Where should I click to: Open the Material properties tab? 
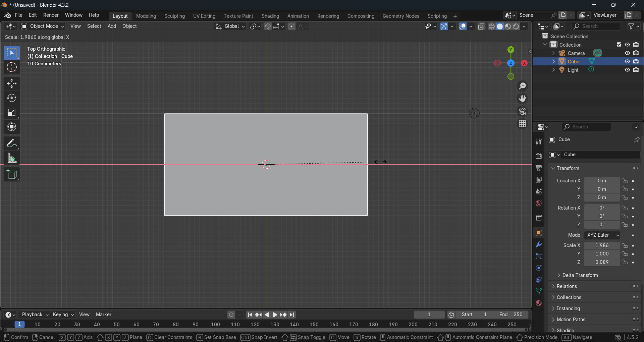(x=539, y=303)
